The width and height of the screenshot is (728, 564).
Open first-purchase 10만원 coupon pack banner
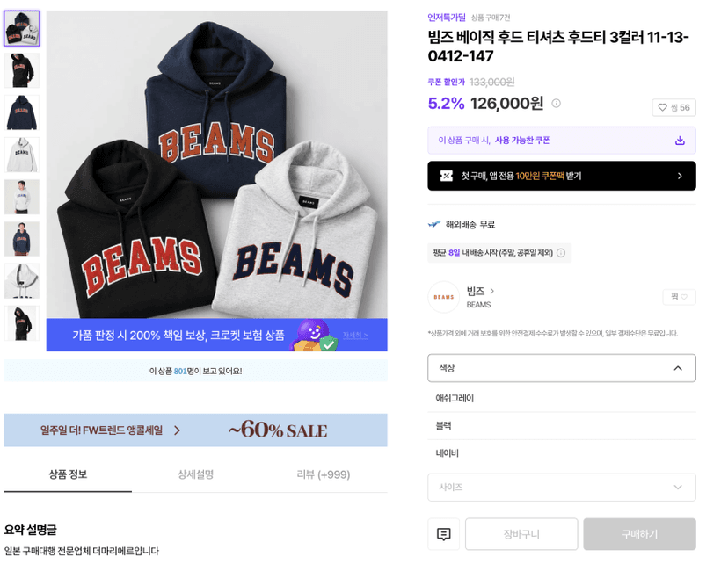[561, 176]
